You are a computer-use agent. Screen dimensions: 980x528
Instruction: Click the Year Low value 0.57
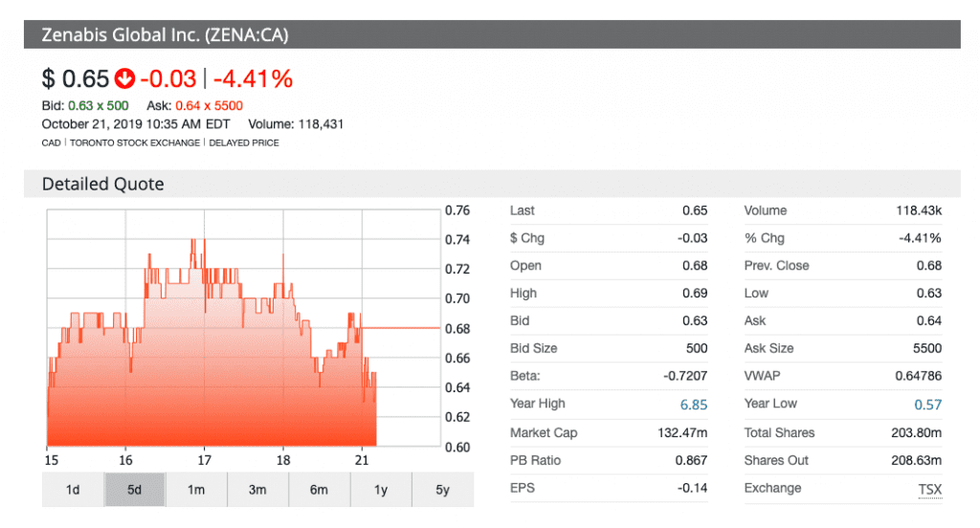[x=927, y=404]
